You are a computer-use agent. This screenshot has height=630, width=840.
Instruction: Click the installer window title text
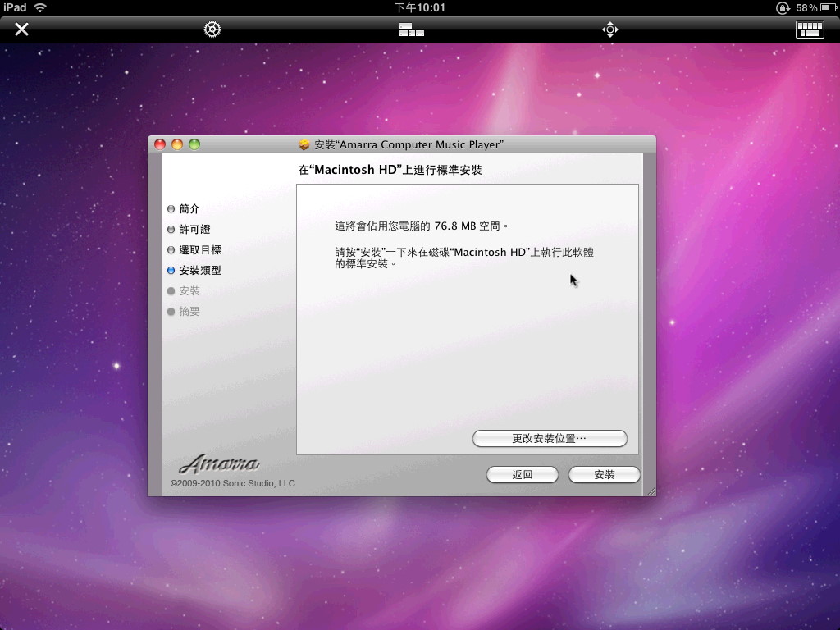point(409,144)
